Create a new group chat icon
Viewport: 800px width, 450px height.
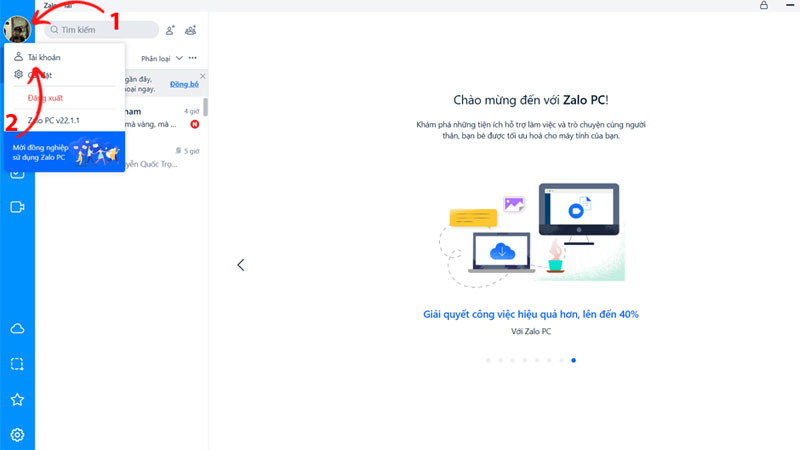190,30
